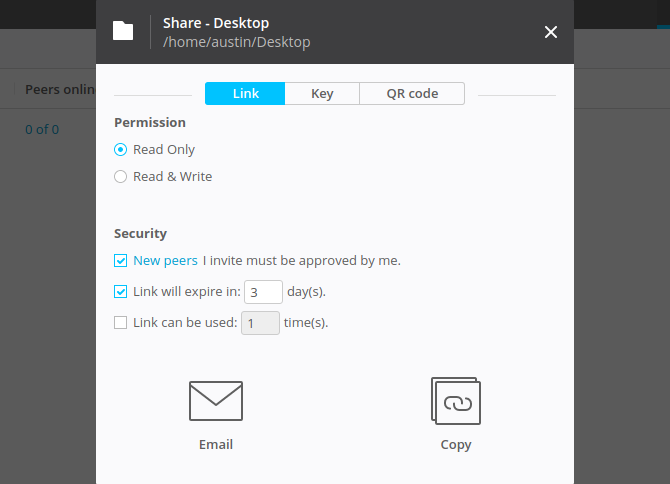The image size is (670, 484).
Task: Click the folder icon in the dialog header
Action: tap(123, 31)
